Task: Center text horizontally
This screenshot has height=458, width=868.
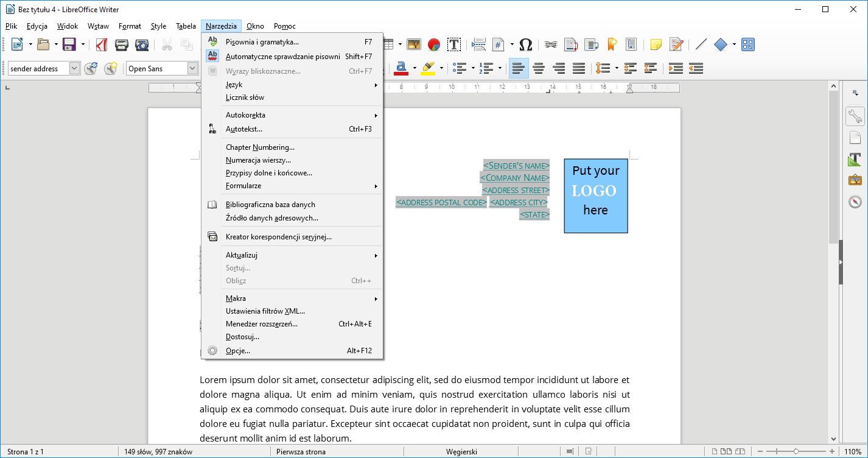Action: point(539,69)
